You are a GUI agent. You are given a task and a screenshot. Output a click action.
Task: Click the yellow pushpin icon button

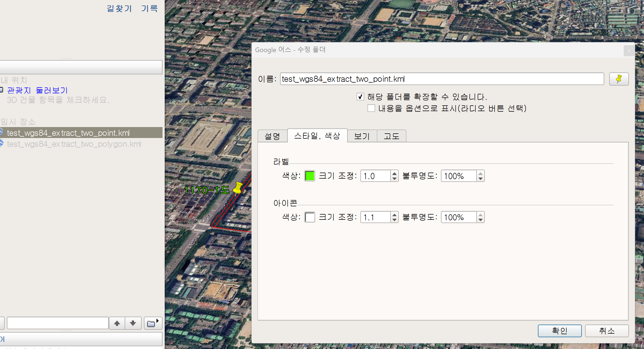tap(619, 79)
